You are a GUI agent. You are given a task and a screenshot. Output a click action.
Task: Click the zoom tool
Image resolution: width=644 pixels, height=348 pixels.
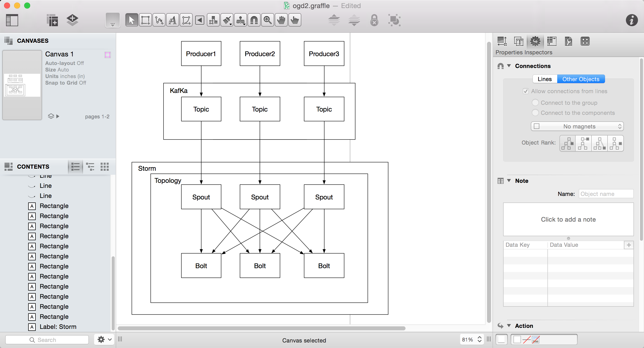[267, 20]
